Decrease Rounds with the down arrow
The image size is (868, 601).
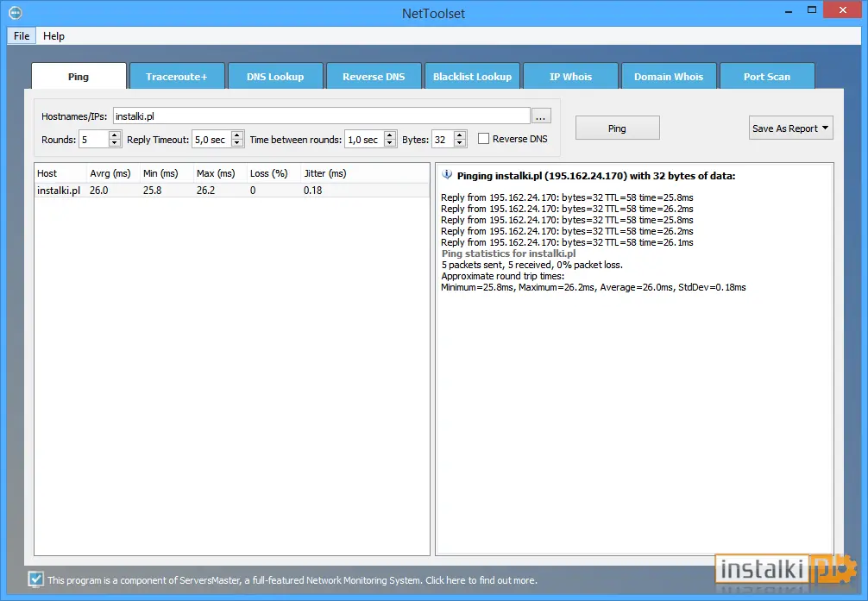pos(114,143)
